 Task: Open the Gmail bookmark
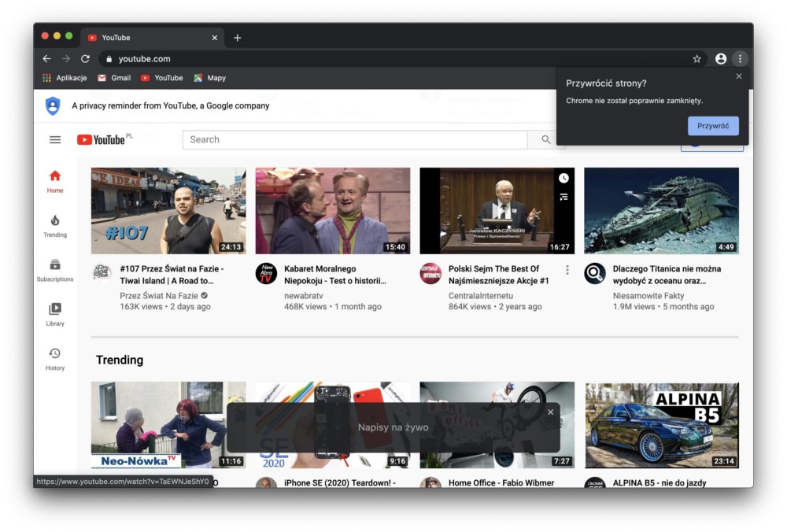(x=114, y=78)
